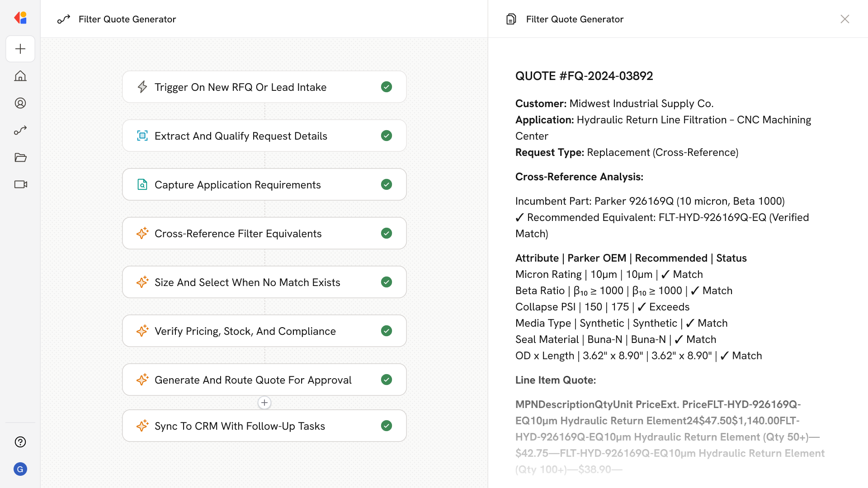Click the plus button in left sidebar
Viewport: 868px width, 488px height.
point(20,49)
